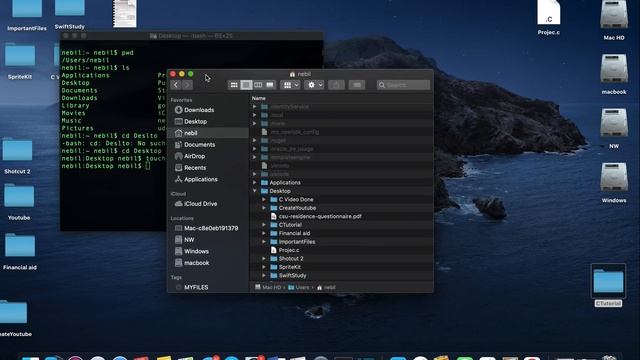
Task: Click the Edit Tags toolbar button
Action: point(357,85)
